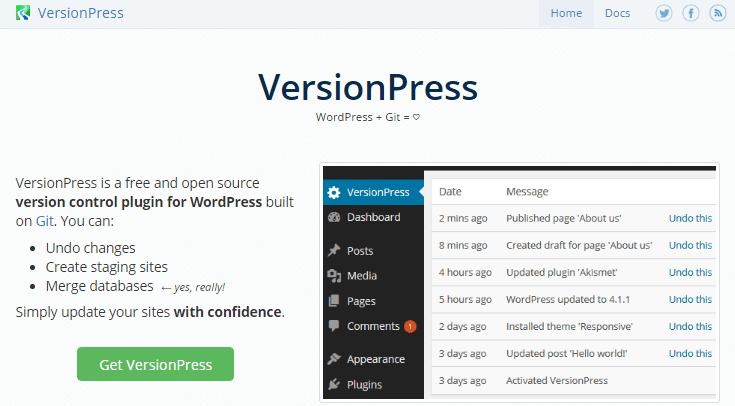735x406 pixels.
Task: Click the VersionPress header brand name
Action: tap(81, 13)
